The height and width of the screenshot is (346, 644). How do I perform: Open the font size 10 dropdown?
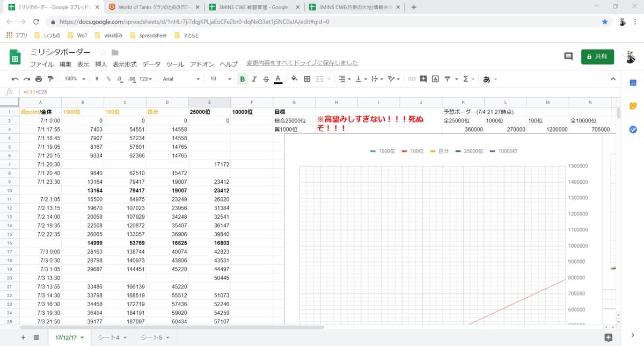point(221,79)
